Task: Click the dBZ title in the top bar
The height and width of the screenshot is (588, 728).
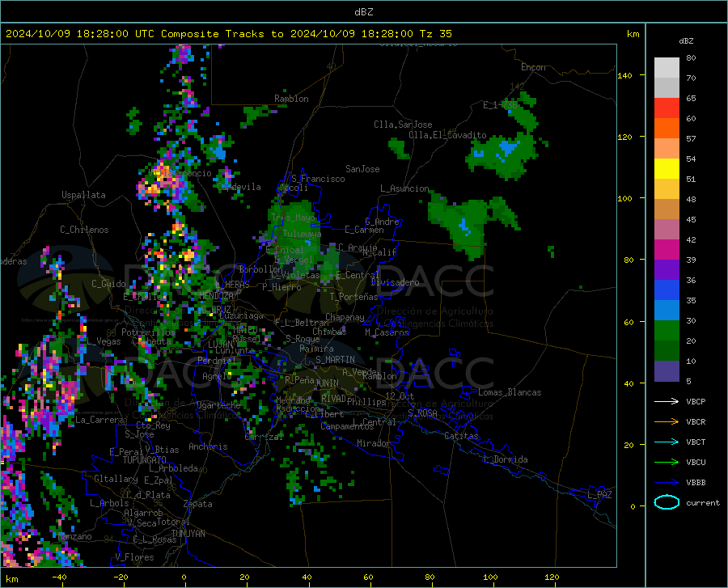Action: 363,12
